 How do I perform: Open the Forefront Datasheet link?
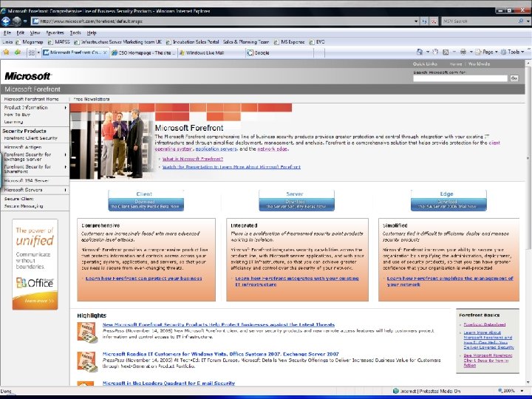pyautogui.click(x=485, y=324)
